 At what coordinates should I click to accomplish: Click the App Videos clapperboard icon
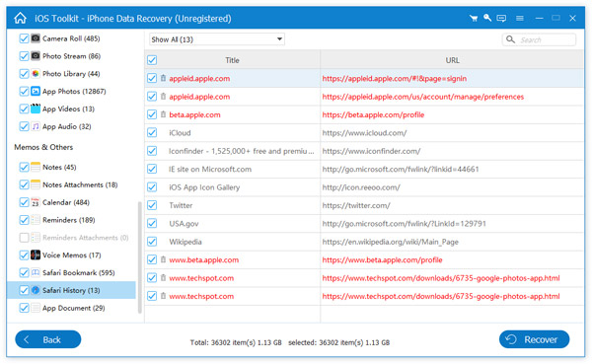pyautogui.click(x=36, y=109)
